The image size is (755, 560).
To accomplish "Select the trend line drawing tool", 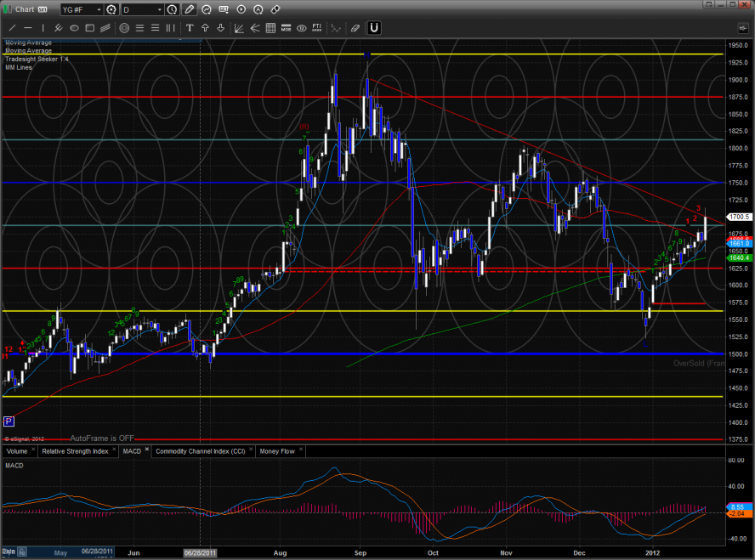I will point(12,28).
